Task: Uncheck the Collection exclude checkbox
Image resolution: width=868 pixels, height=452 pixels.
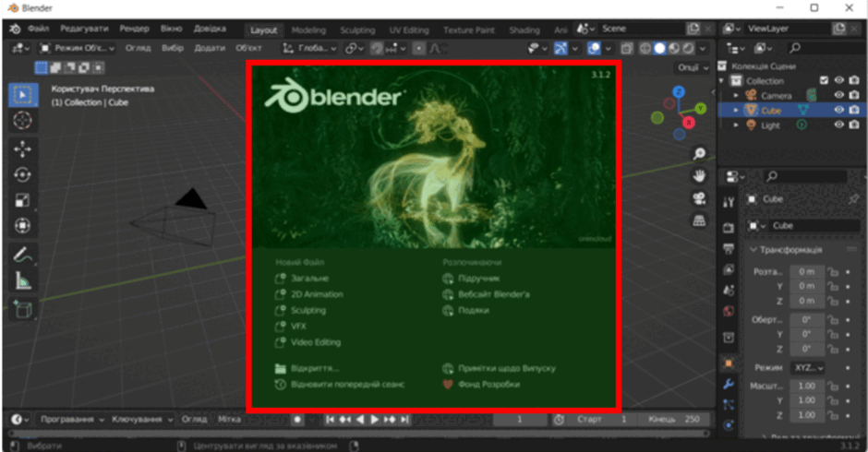Action: tap(825, 81)
